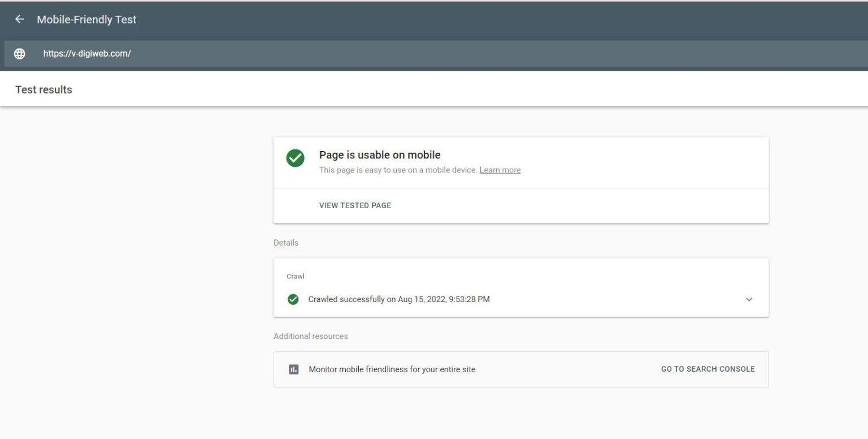Click 'Crawled successfully on Aug 15, 2022' text
Image resolution: width=868 pixels, height=439 pixels.
pos(399,299)
